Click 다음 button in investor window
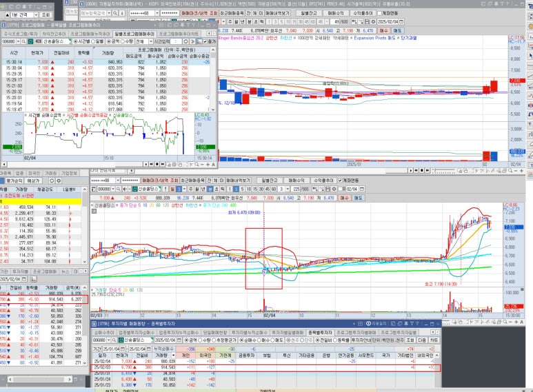Image resolution: width=533 pixels, height=392 pixels. 422,340
